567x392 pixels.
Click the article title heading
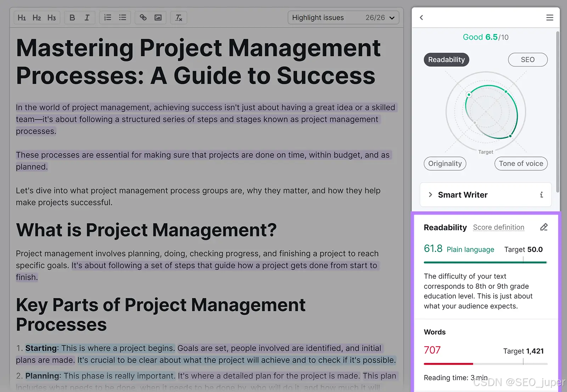pyautogui.click(x=198, y=62)
